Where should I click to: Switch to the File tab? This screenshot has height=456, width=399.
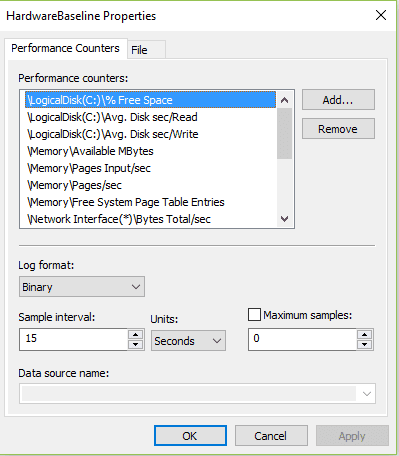[146, 50]
